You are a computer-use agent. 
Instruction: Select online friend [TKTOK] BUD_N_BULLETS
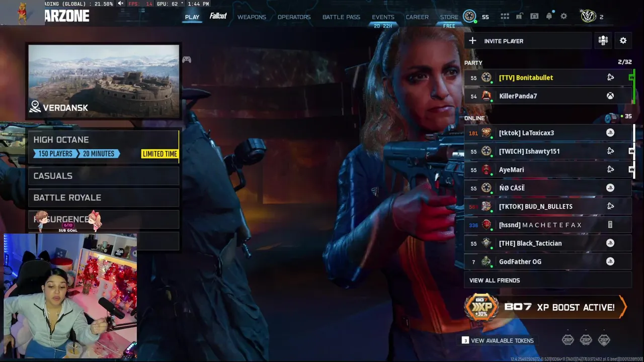[x=547, y=207]
